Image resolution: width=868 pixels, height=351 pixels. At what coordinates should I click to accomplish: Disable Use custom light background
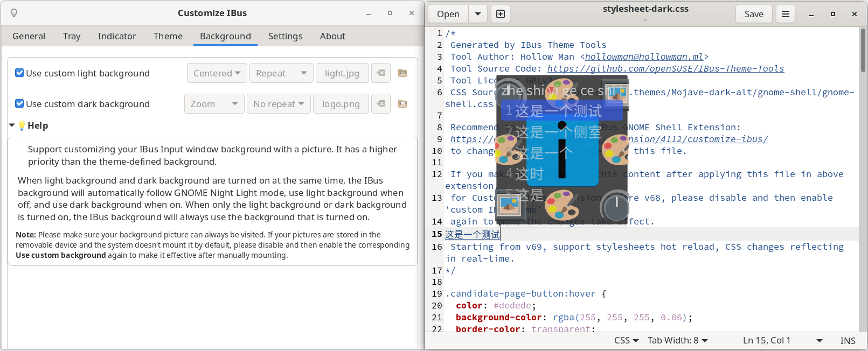(19, 73)
